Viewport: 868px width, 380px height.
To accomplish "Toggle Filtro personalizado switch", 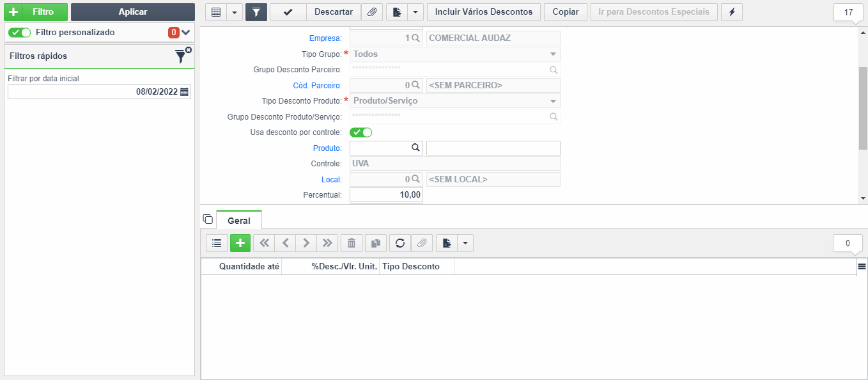I will pos(20,33).
